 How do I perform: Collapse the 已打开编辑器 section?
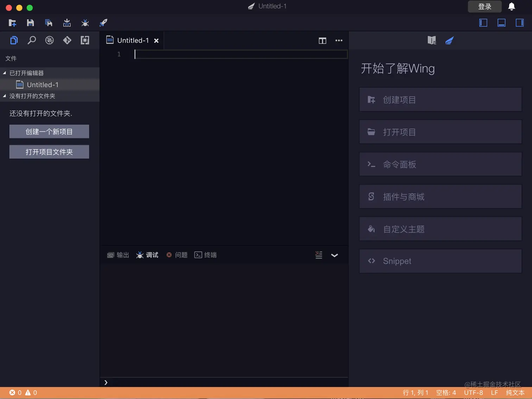(50, 73)
